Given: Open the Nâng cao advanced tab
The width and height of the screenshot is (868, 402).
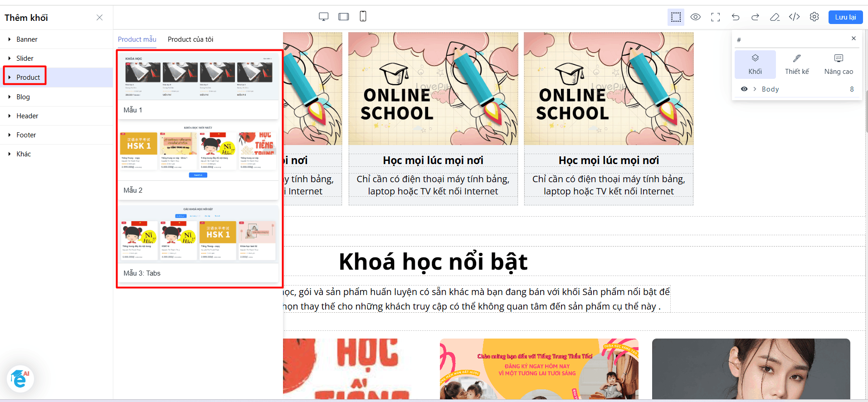Looking at the screenshot, I should click(x=839, y=64).
